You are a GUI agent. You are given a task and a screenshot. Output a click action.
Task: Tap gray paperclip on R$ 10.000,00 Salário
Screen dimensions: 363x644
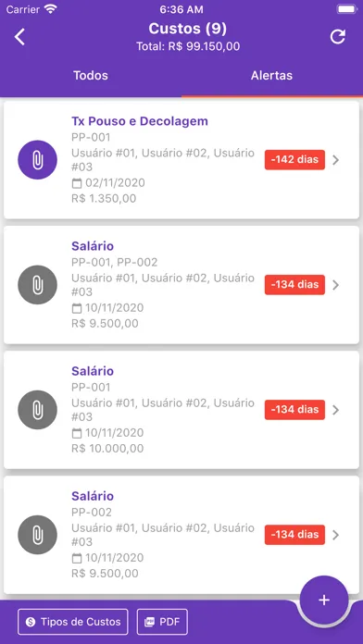point(37,410)
